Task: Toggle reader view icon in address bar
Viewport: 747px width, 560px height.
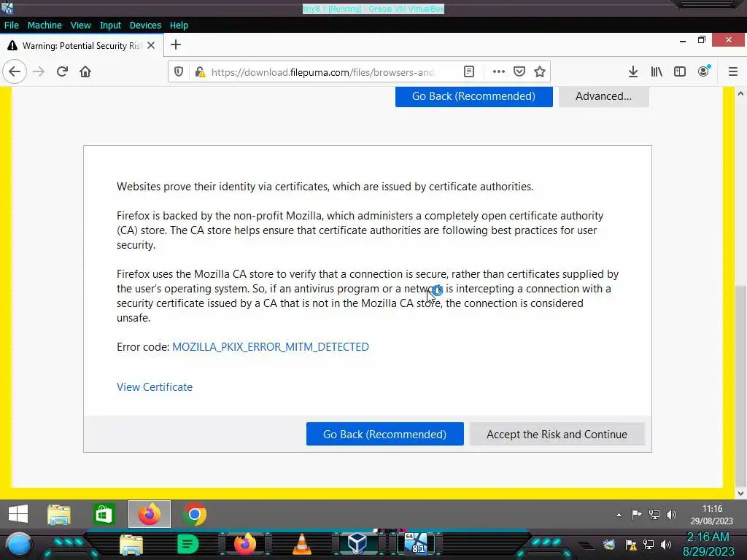Action: [469, 72]
